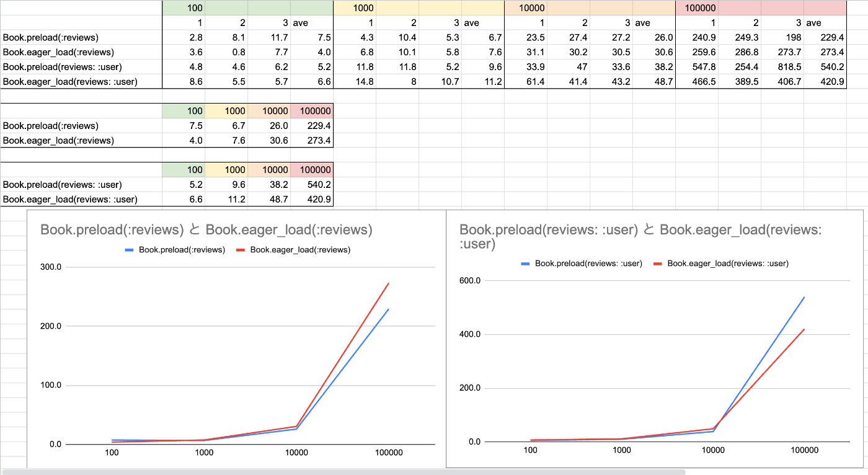Select Book.preload(:reviews) row label in top table
Image resolution: width=868 pixels, height=475 pixels.
pyautogui.click(x=81, y=37)
